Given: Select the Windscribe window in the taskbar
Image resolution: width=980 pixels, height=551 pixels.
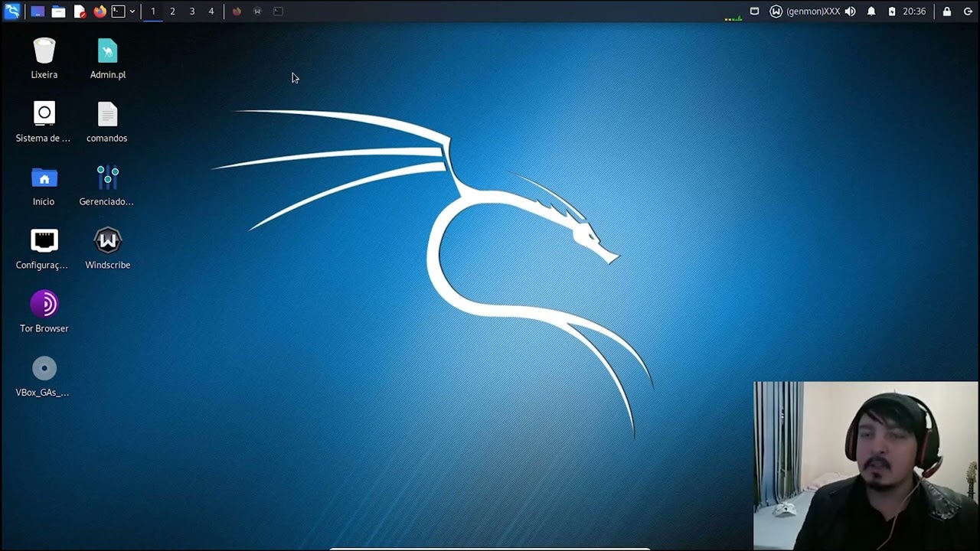Looking at the screenshot, I should tap(257, 11).
